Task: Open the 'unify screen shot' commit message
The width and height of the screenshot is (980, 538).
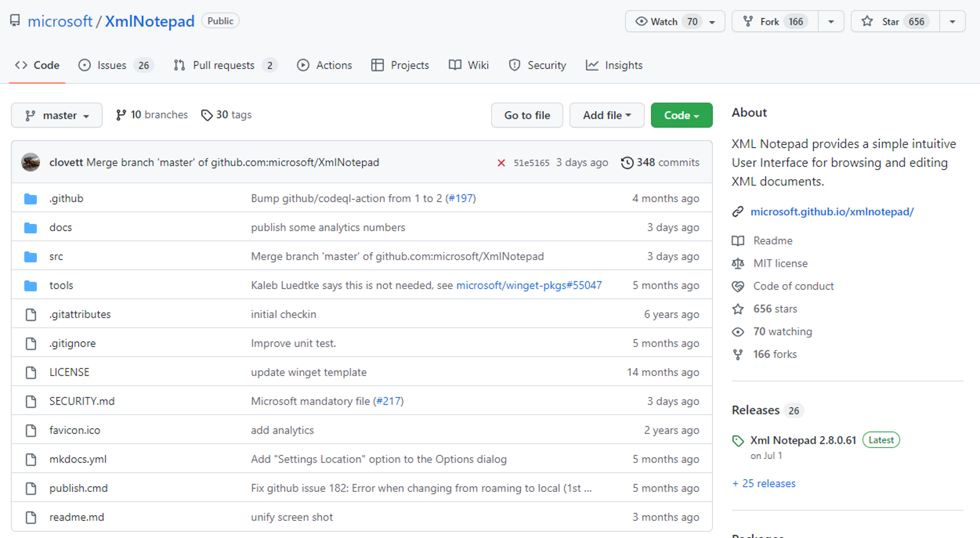Action: point(292,517)
